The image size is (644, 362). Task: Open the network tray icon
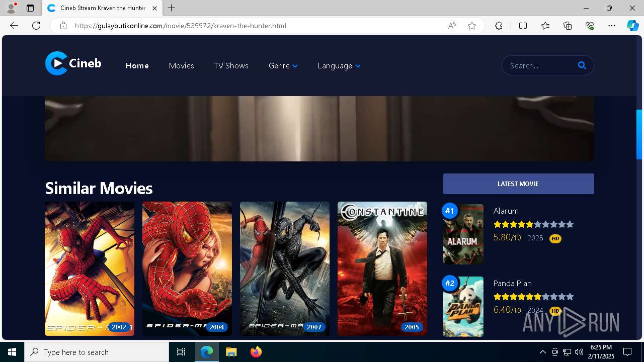[567, 352]
